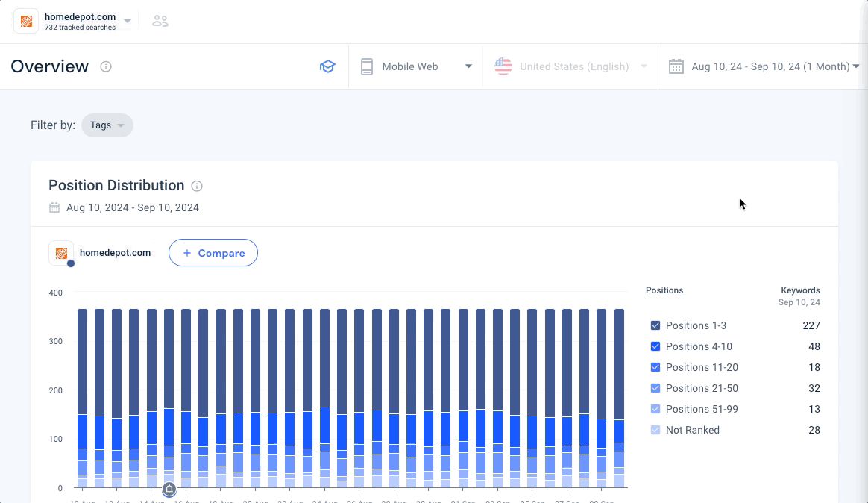
Task: Click the Compare button
Action: (x=213, y=252)
